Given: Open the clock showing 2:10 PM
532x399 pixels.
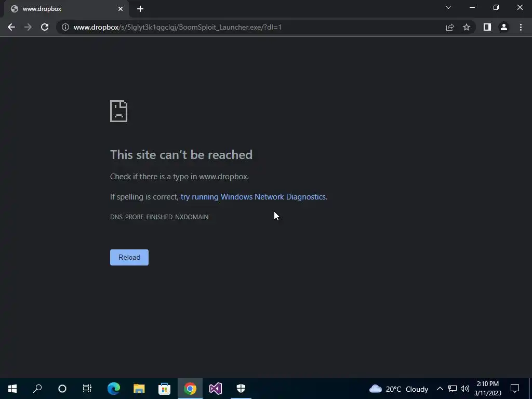Looking at the screenshot, I should coord(487,389).
